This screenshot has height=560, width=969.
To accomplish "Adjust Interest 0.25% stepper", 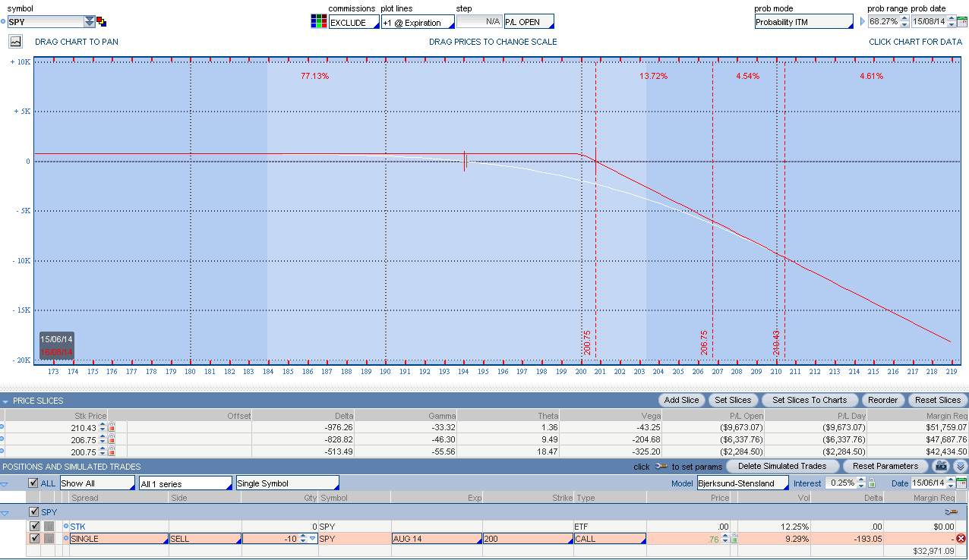I will click(861, 483).
